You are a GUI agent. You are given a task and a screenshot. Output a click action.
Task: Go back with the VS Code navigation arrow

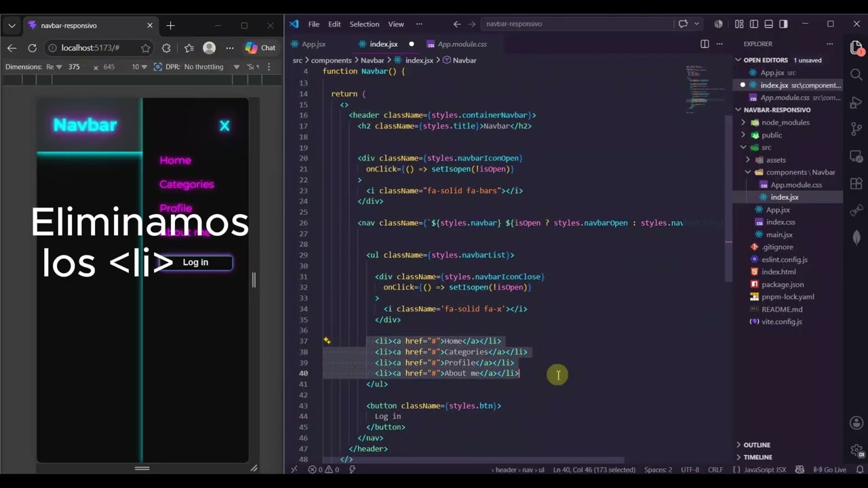coord(457,24)
